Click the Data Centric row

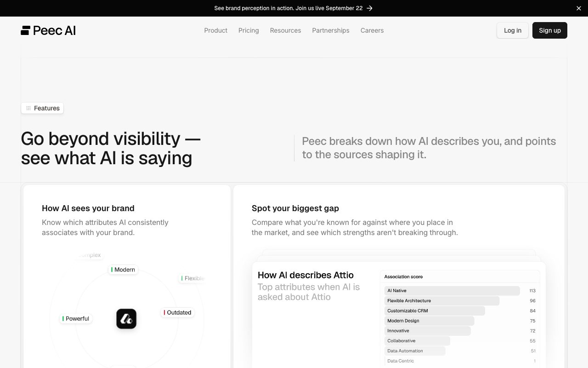[x=461, y=361]
